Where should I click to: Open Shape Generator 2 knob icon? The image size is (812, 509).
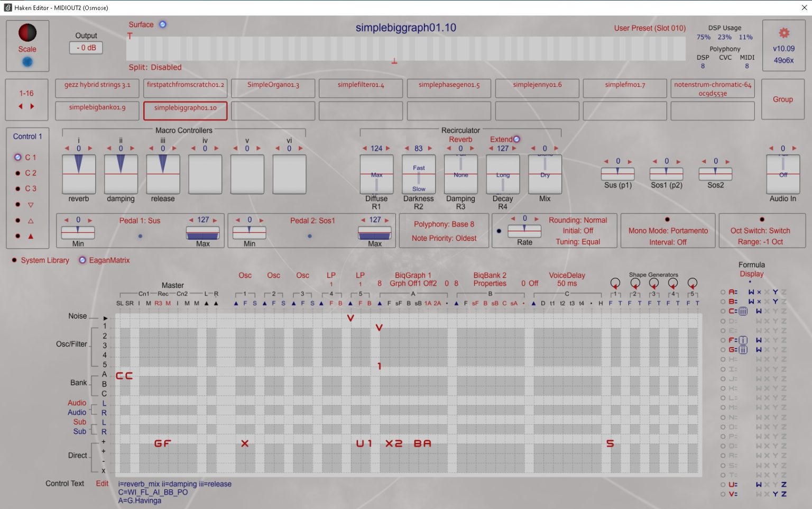635,283
